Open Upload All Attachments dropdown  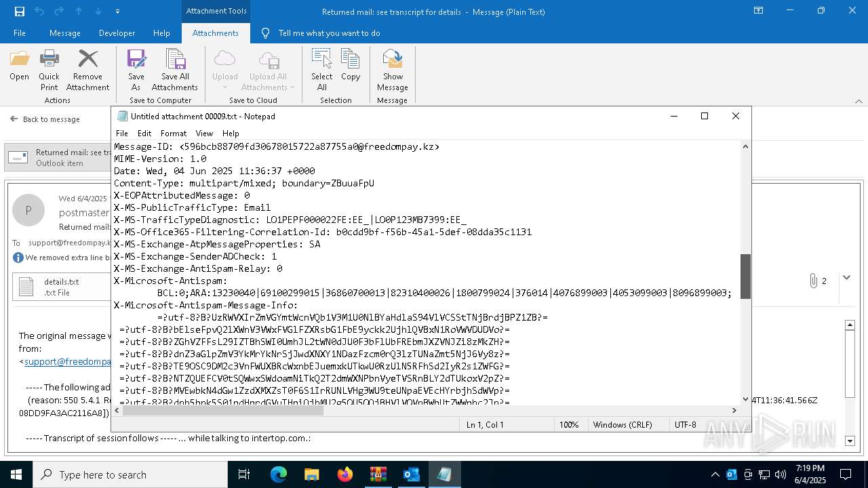pyautogui.click(x=269, y=70)
